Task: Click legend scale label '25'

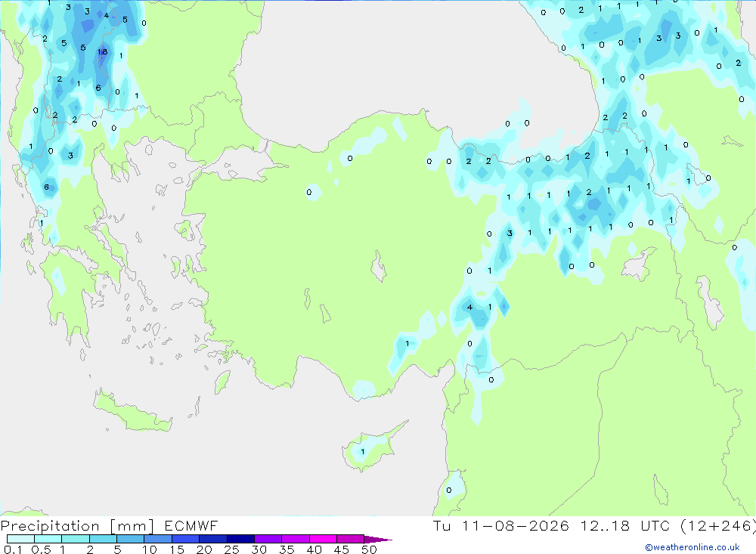Action: (232, 549)
